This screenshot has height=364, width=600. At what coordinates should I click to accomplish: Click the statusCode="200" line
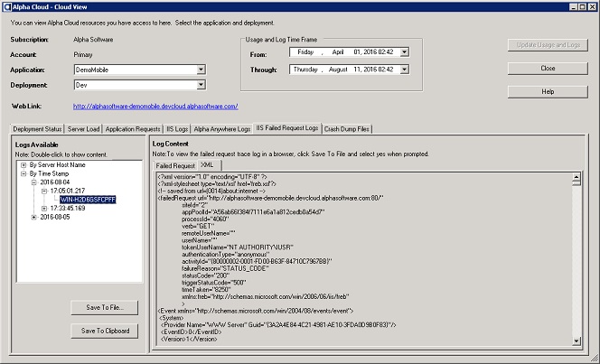pyautogui.click(x=205, y=275)
